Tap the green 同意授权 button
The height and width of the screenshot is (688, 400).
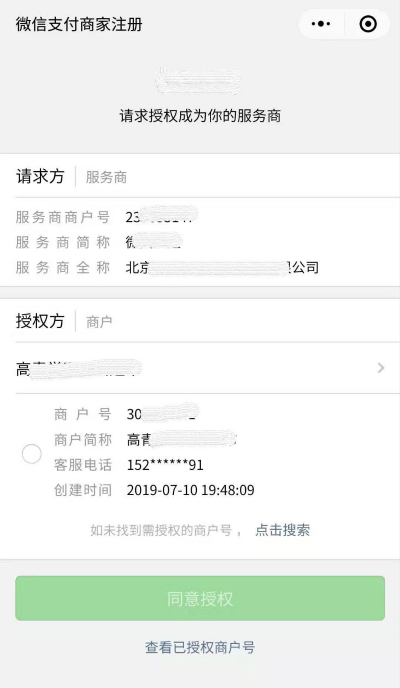(x=200, y=598)
